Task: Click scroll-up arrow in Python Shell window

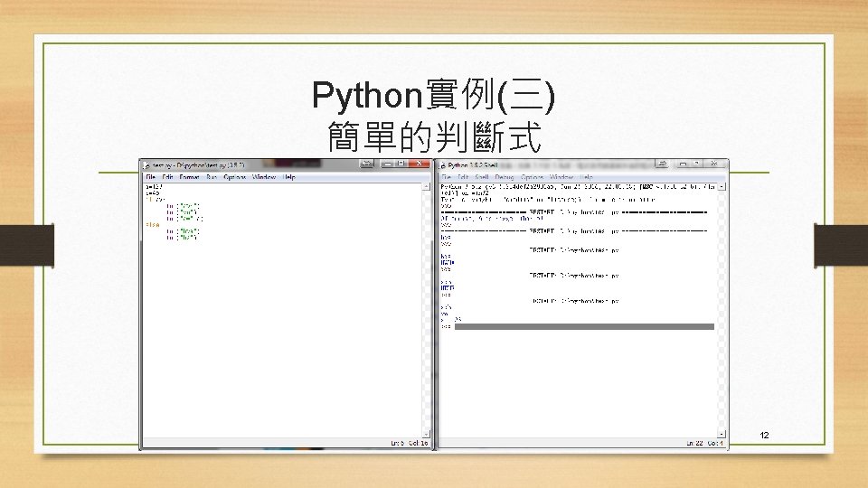Action: [722, 187]
